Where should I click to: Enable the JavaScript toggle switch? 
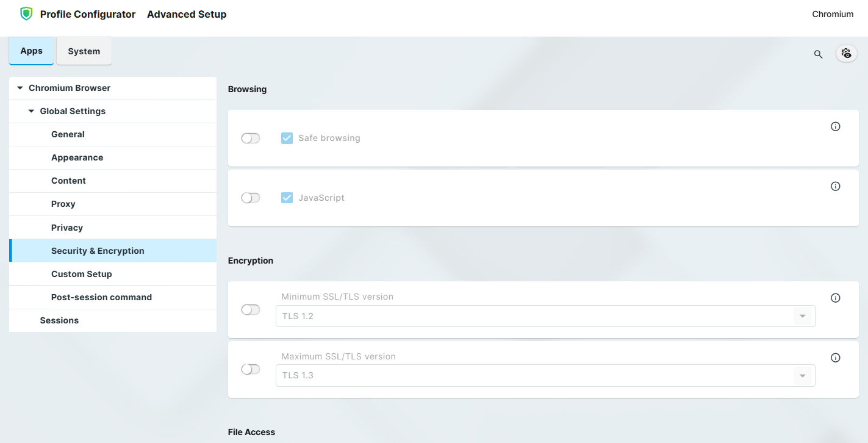point(251,198)
